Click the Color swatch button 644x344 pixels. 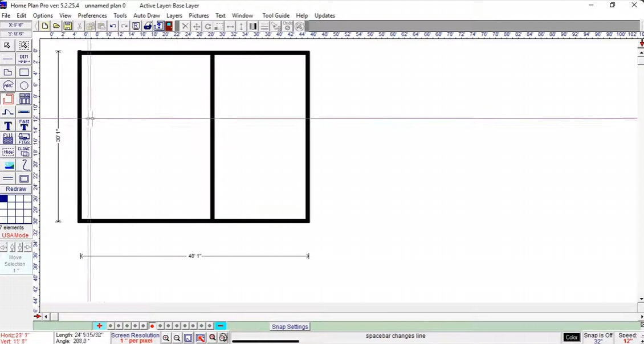pos(571,337)
